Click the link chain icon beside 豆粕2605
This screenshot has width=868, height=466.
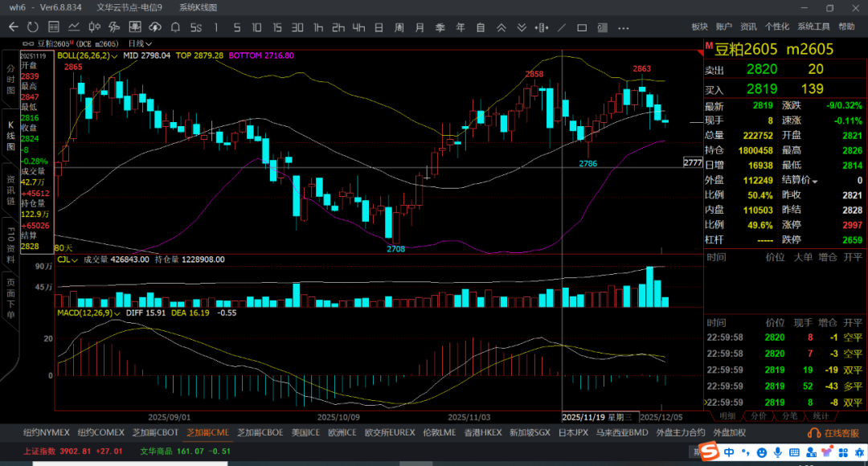[27, 43]
